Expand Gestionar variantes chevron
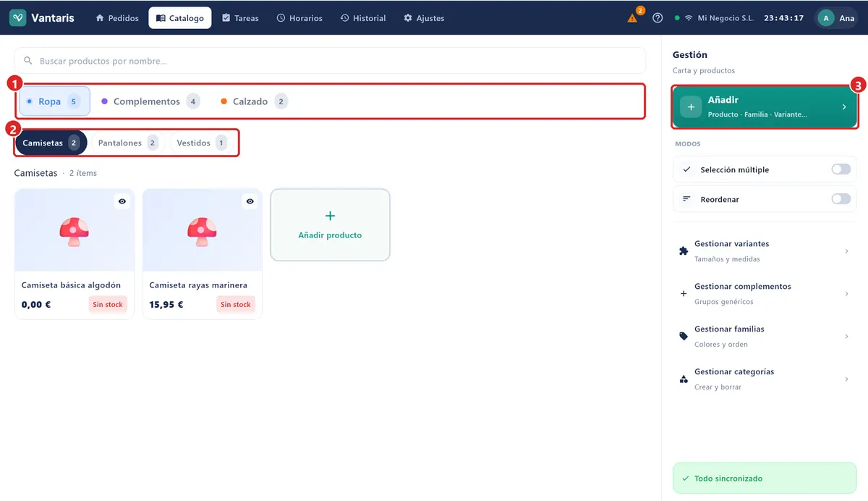 (846, 251)
